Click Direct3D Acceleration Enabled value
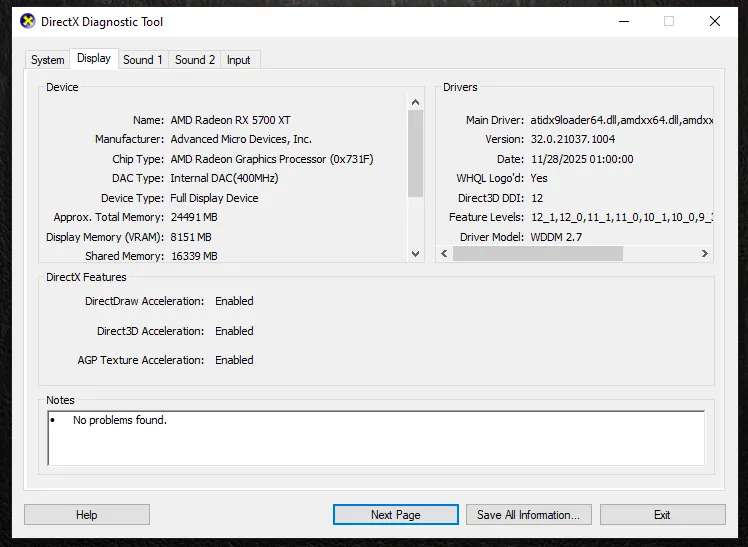Screen dimensions: 748x547 click(234, 331)
